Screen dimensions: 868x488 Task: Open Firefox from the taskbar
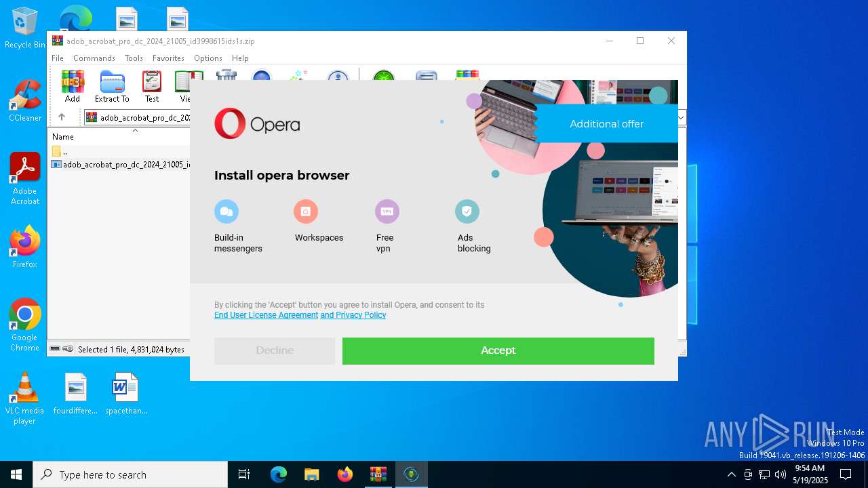(345, 474)
